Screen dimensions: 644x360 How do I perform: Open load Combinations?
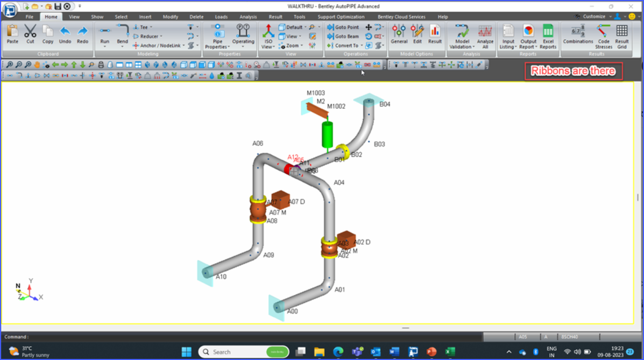pyautogui.click(x=578, y=34)
